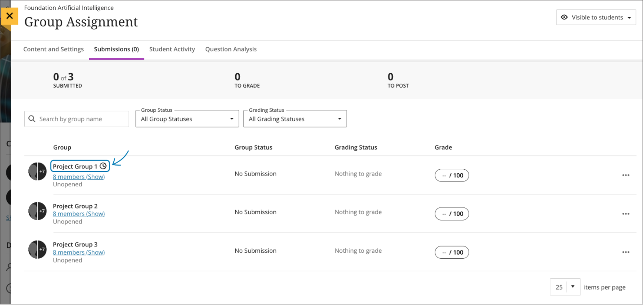Viewport: 644px width, 305px height.
Task: Click Project Group 1 grade pill
Action: [452, 175]
